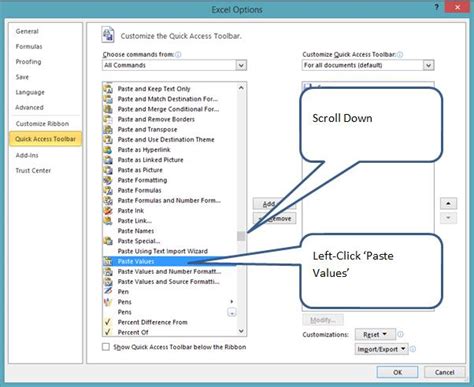Click the Paste Special icon
The width and height of the screenshot is (474, 387).
tap(108, 241)
